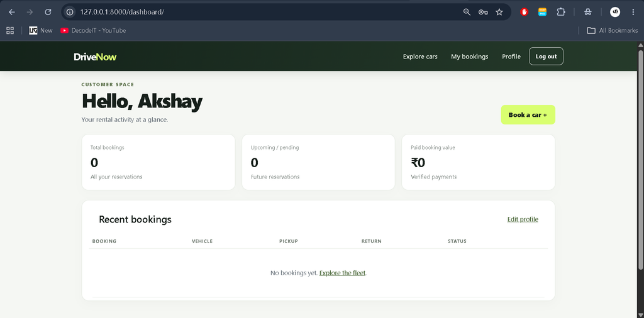
Task: Open the browser three-dot menu
Action: pyautogui.click(x=633, y=12)
